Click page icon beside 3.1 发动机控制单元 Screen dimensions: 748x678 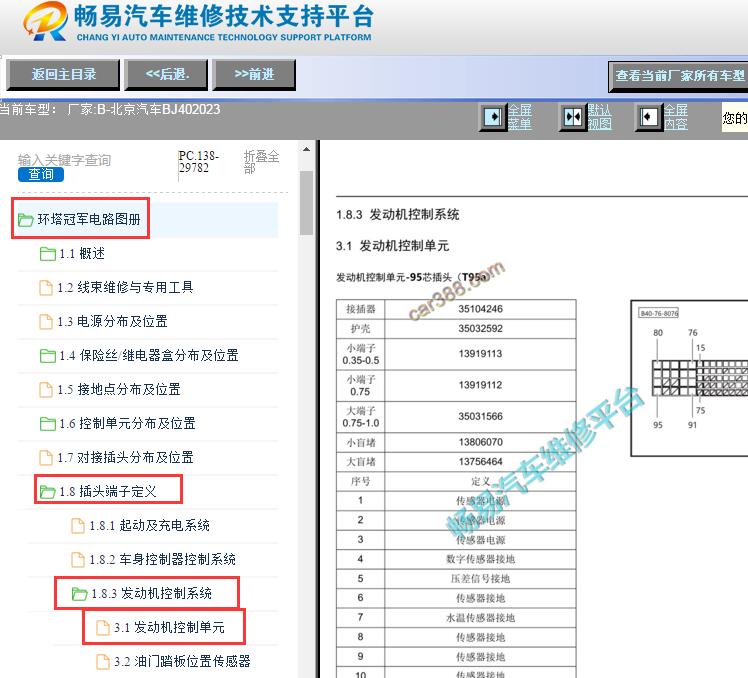tap(103, 628)
